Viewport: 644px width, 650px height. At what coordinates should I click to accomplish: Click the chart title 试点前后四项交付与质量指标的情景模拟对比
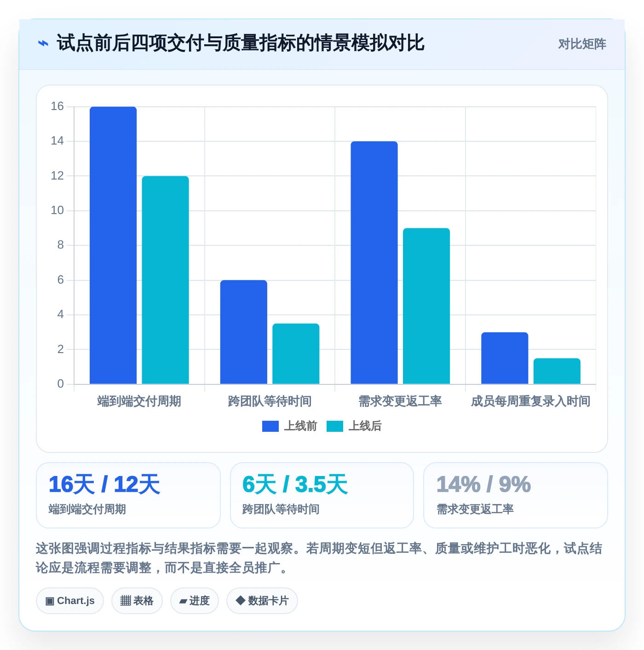point(240,44)
